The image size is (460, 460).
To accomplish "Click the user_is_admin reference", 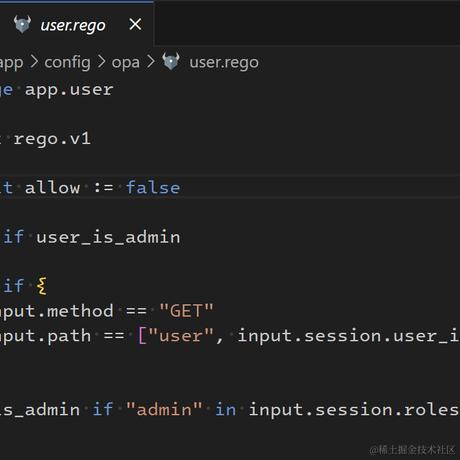I will click(x=108, y=237).
